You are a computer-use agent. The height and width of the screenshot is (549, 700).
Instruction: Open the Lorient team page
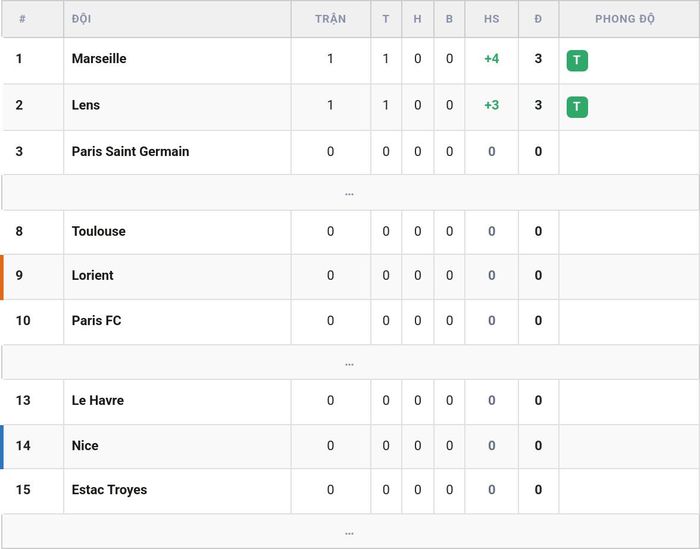[92, 275]
